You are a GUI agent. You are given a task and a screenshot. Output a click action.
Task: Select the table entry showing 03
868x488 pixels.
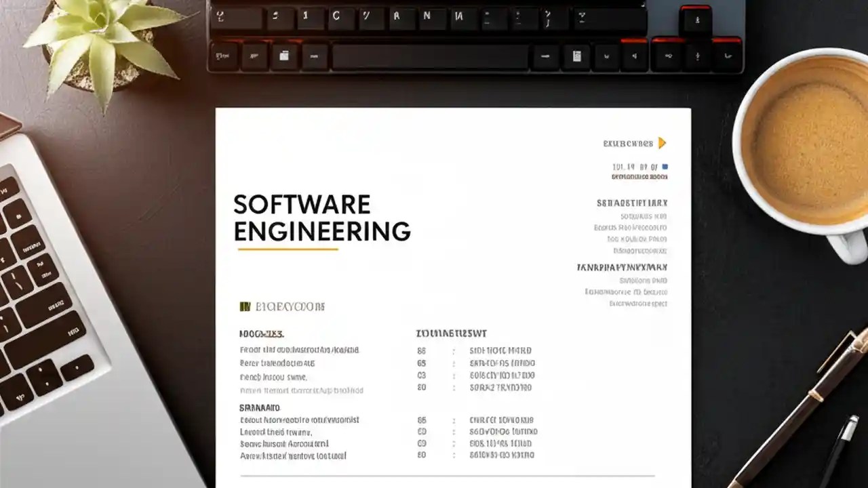tap(422, 375)
